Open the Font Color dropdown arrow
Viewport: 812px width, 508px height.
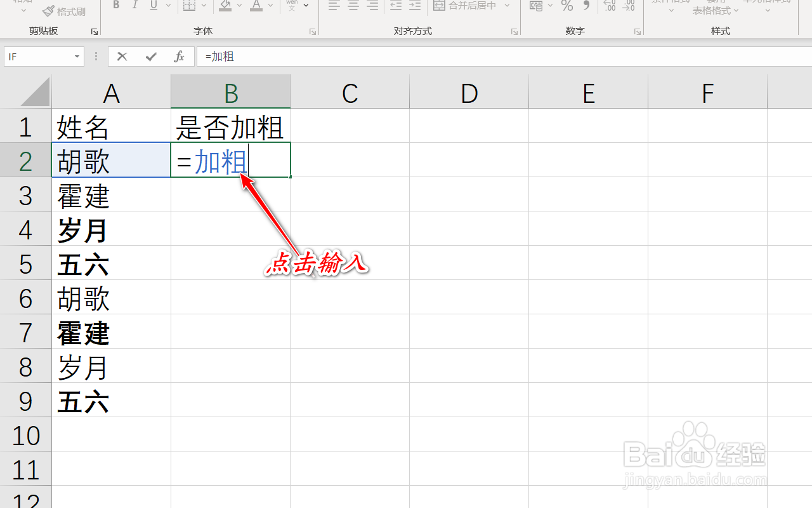pyautogui.click(x=271, y=6)
